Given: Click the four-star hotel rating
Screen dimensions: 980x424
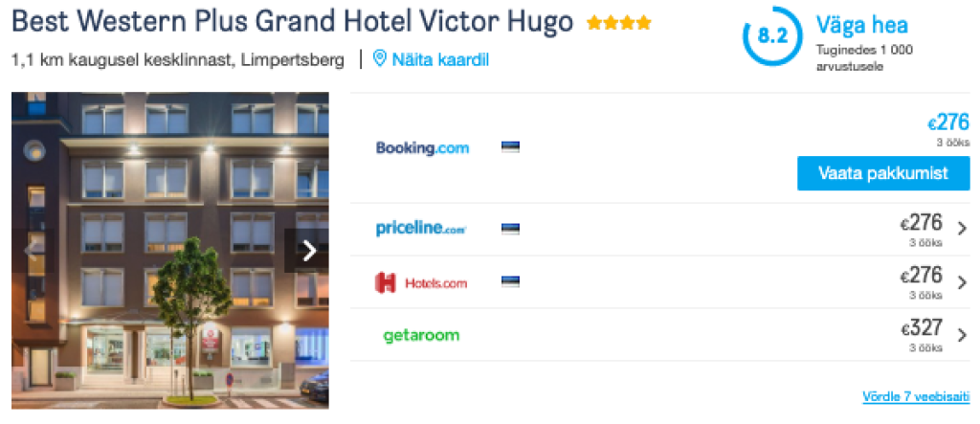Looking at the screenshot, I should click(619, 24).
